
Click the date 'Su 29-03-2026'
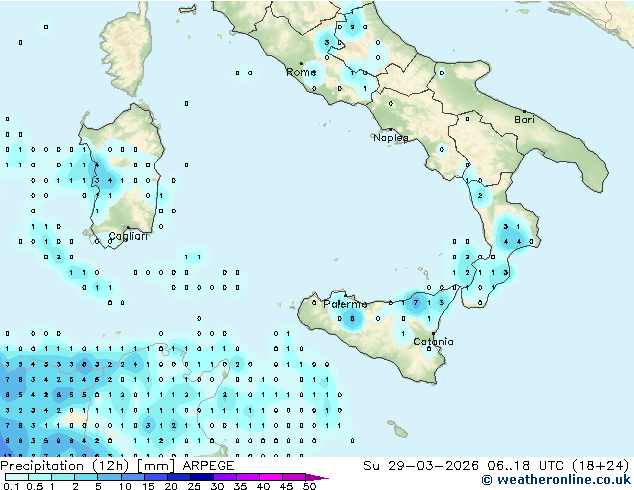click(x=421, y=466)
